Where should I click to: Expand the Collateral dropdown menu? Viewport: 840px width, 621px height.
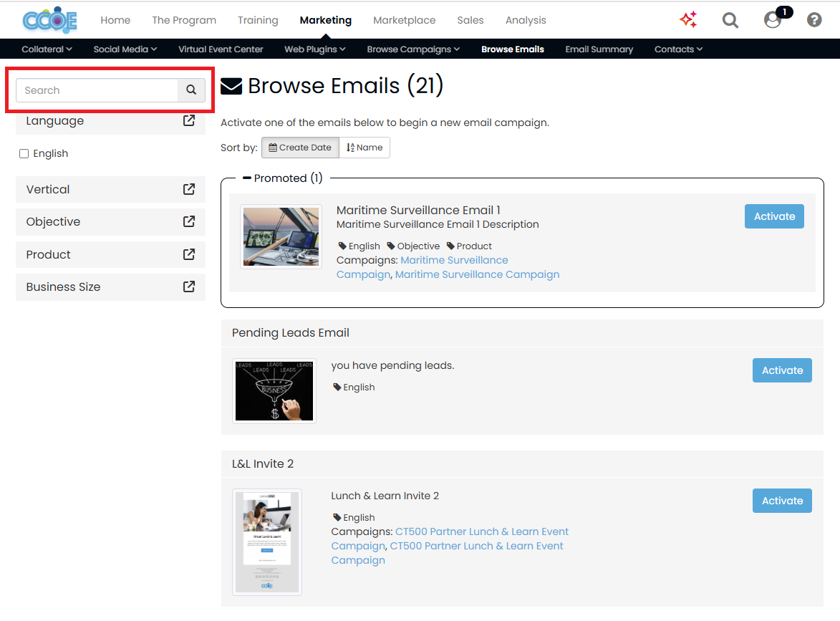tap(47, 49)
